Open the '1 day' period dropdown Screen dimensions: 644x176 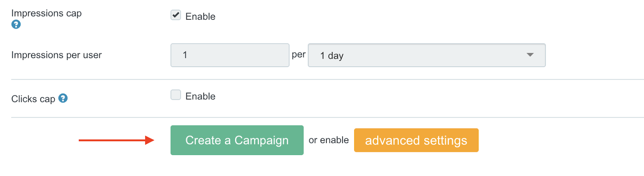[x=427, y=55]
